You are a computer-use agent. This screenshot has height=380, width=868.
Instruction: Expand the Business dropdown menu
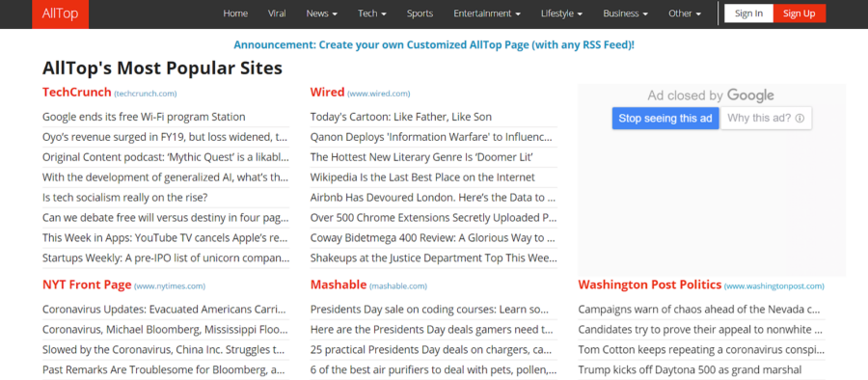point(626,14)
